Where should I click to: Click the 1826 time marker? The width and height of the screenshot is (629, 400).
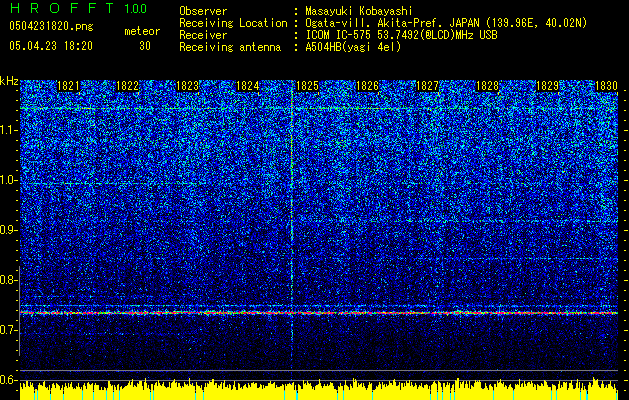point(367,86)
